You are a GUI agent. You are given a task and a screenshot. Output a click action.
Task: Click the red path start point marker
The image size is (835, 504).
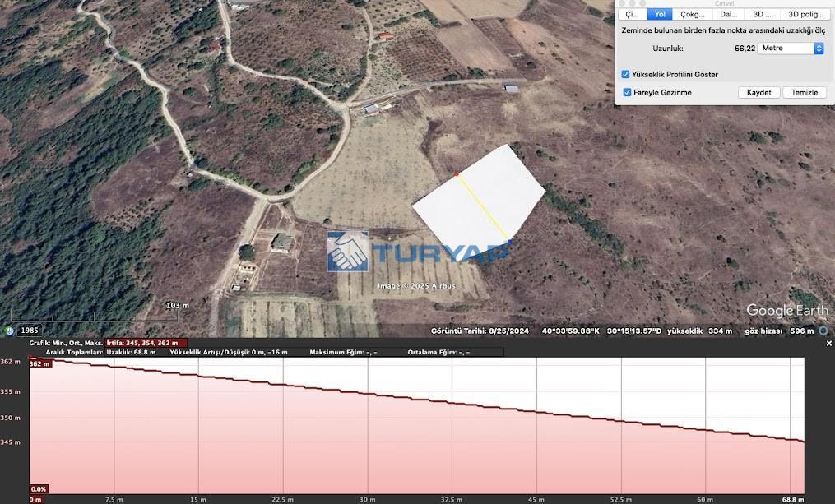coord(457,174)
